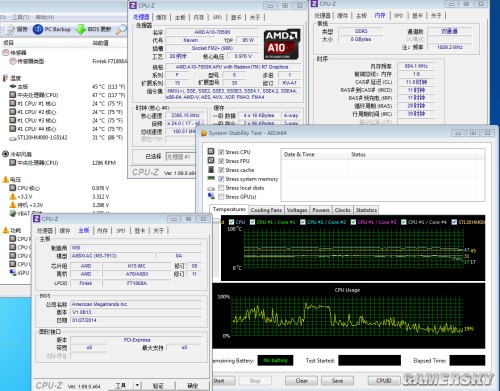
Task: Enable Stress local disks checkbox
Action: [221, 188]
